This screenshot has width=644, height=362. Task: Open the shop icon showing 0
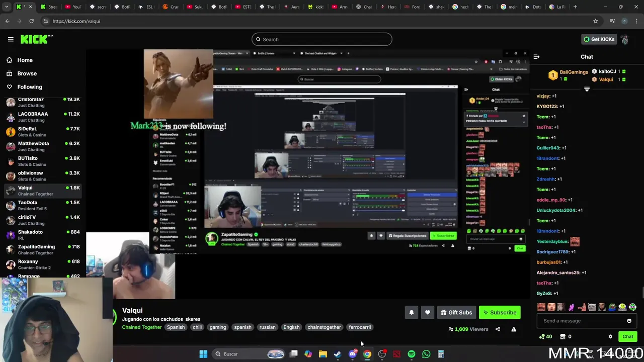pyautogui.click(x=566, y=336)
